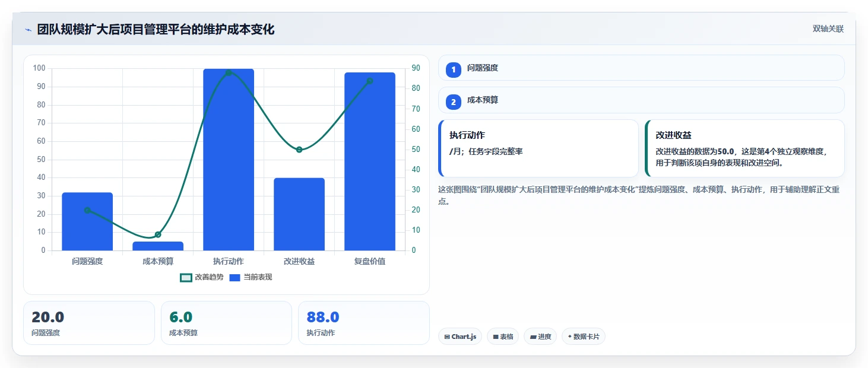The width and height of the screenshot is (868, 368).
Task: Click the 复盘价值 blue bar
Action: click(370, 161)
